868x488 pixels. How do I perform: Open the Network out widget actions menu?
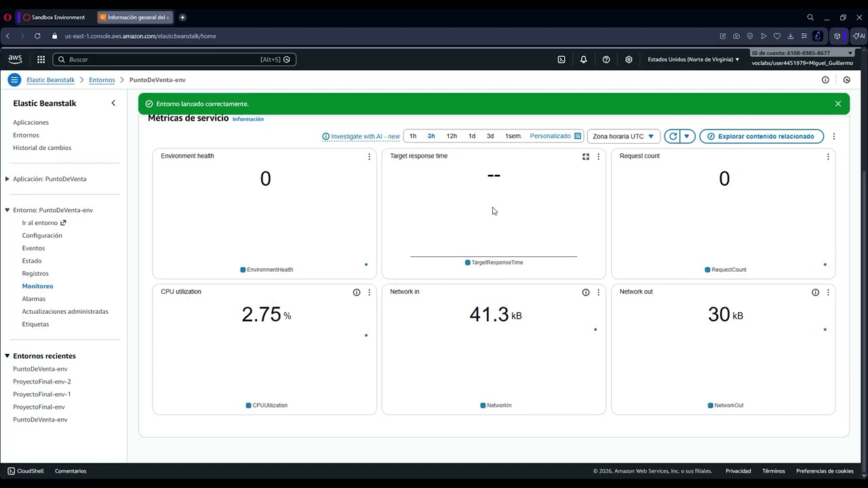828,292
